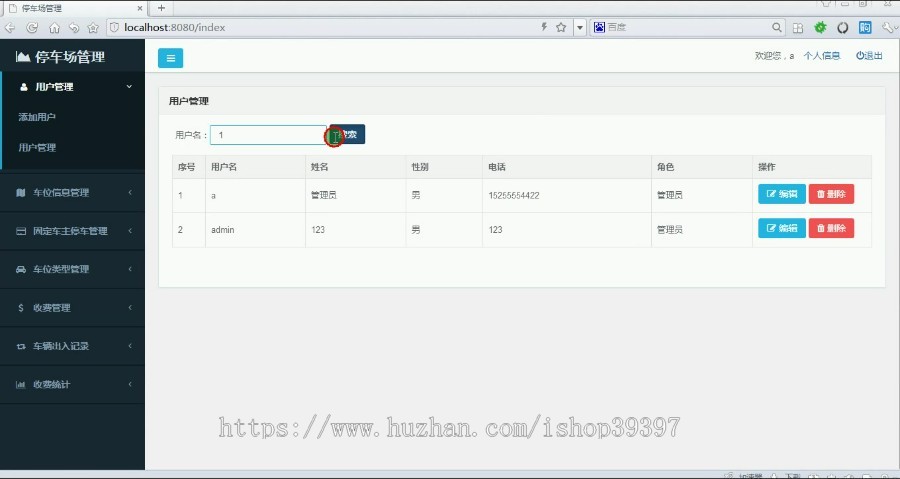Click the lightning speed-mode icon in address bar
The width and height of the screenshot is (900, 479).
coord(544,27)
